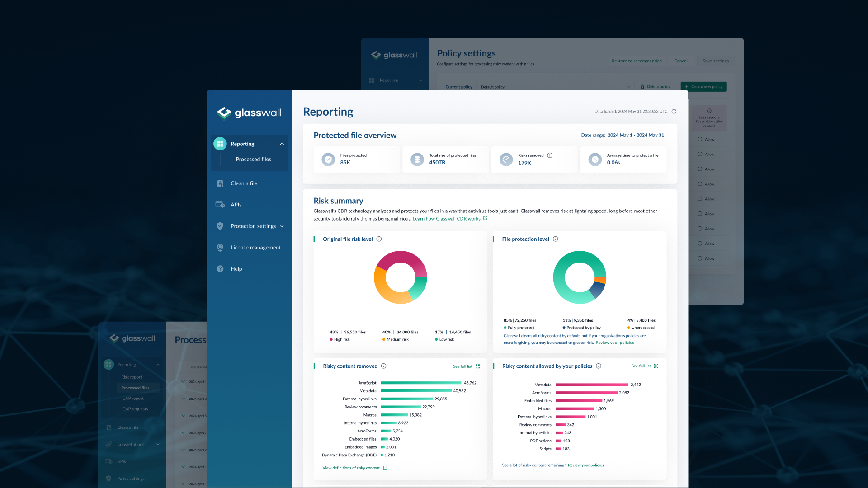Viewport: 868px width, 488px height.
Task: Click Learn how Glasswall CDR works link
Action: [x=446, y=219]
